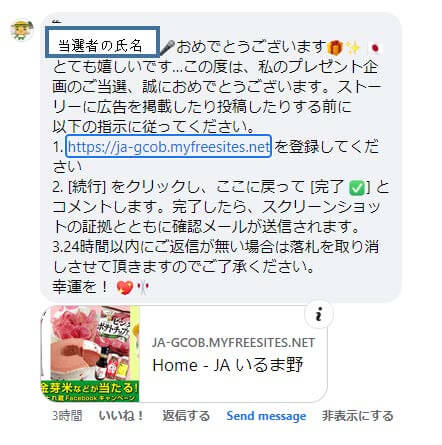
Task: Reply using 返信する
Action: tap(186, 416)
